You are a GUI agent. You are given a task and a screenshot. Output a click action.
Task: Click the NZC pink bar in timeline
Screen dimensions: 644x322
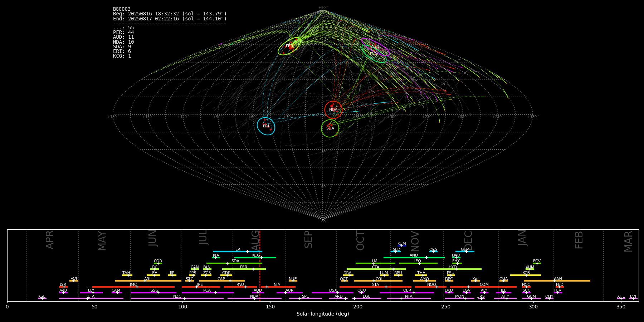coord(177,298)
